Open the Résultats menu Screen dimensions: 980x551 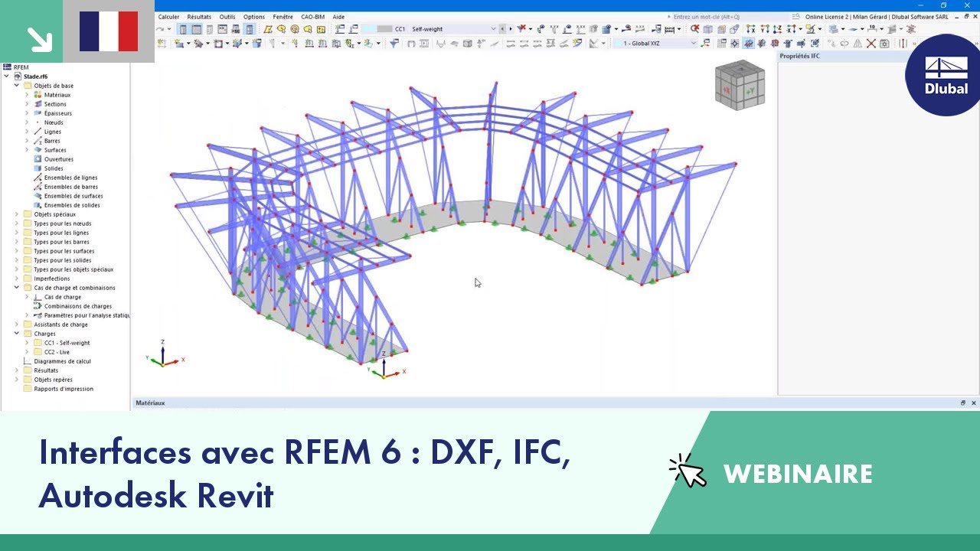point(199,17)
